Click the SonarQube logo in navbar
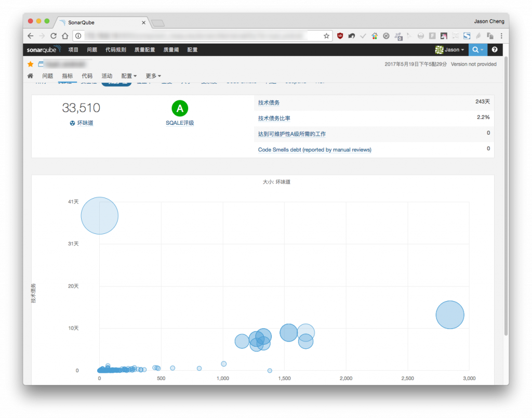The image size is (532, 418). point(44,49)
